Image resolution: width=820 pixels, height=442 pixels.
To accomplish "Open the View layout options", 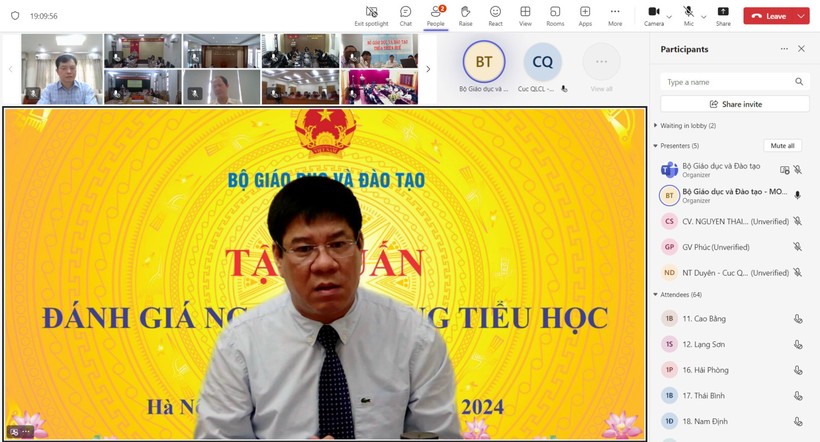I will pos(525,16).
